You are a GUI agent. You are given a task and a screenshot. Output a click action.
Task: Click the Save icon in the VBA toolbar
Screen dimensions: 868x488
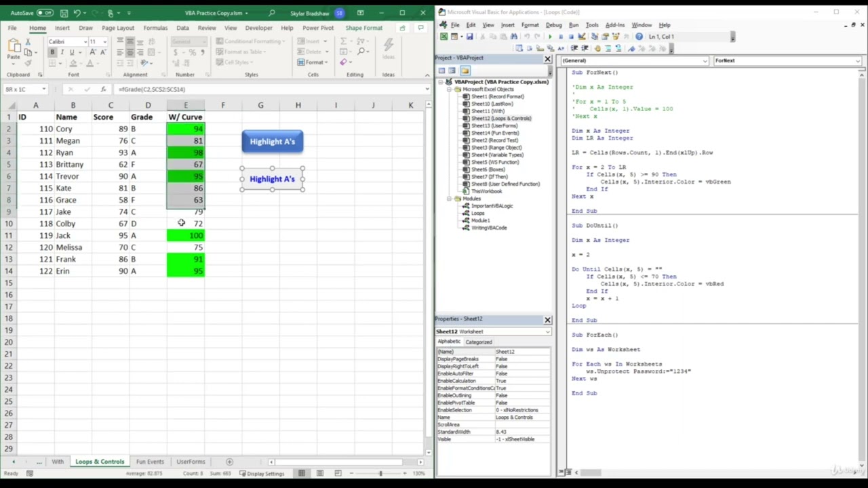[x=469, y=37]
